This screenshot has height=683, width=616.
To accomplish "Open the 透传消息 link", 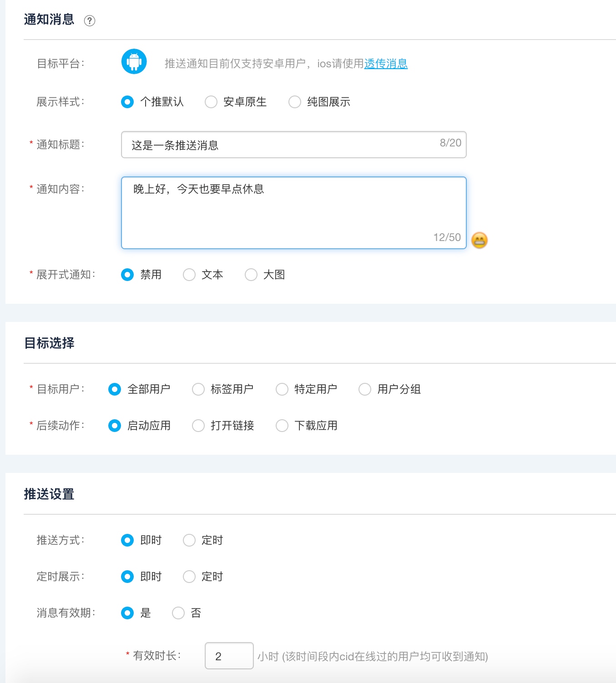I will (x=385, y=64).
